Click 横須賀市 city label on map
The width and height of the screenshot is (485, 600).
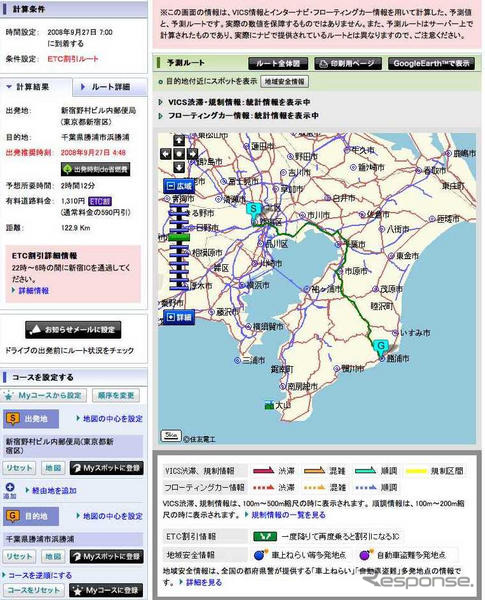[268, 326]
